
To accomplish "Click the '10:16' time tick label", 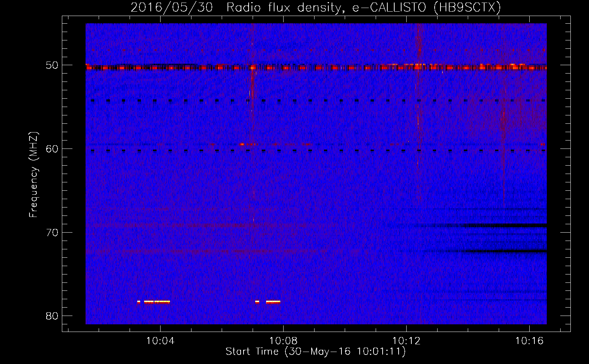I will [529, 341].
